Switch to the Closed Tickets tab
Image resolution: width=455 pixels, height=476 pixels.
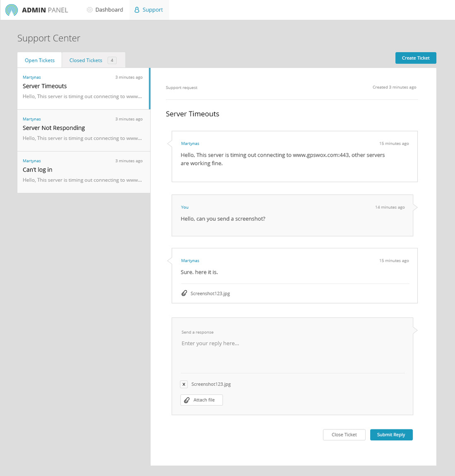click(86, 60)
